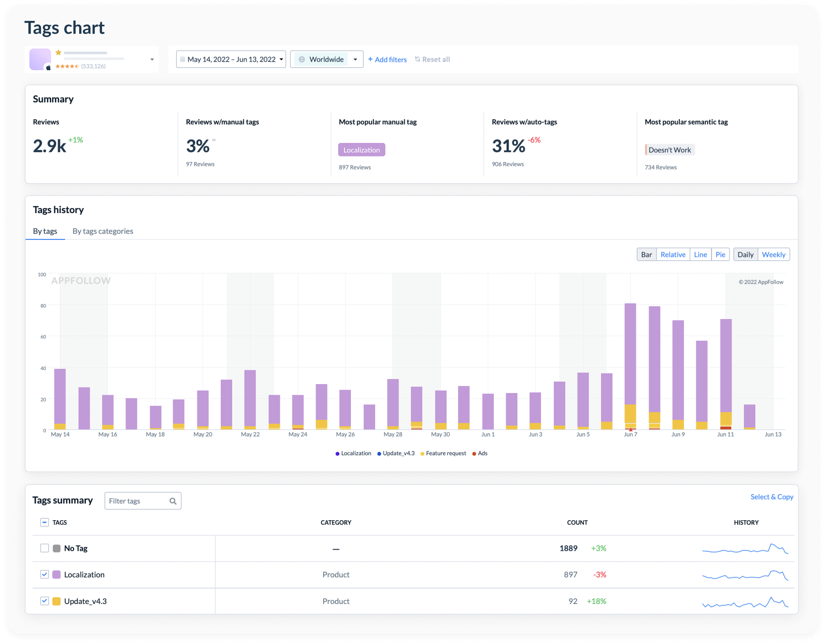Viewport: 826px width, 644px height.
Task: Click the 906 Reviews auto-tags text
Action: [507, 164]
